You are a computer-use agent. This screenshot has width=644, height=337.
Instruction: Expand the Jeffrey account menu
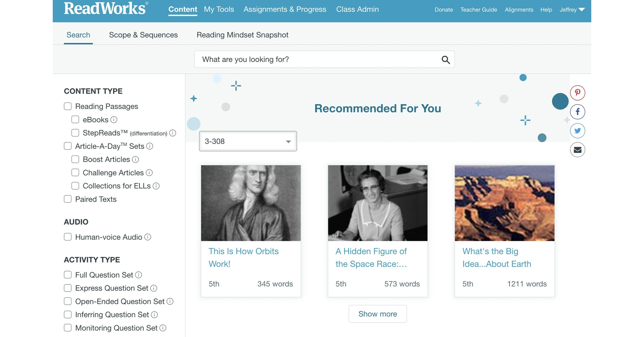coord(572,10)
